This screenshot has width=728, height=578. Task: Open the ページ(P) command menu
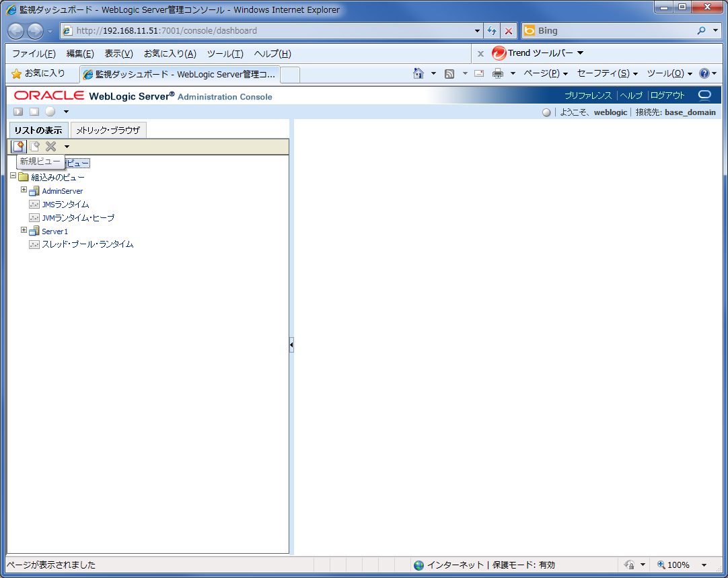[546, 73]
